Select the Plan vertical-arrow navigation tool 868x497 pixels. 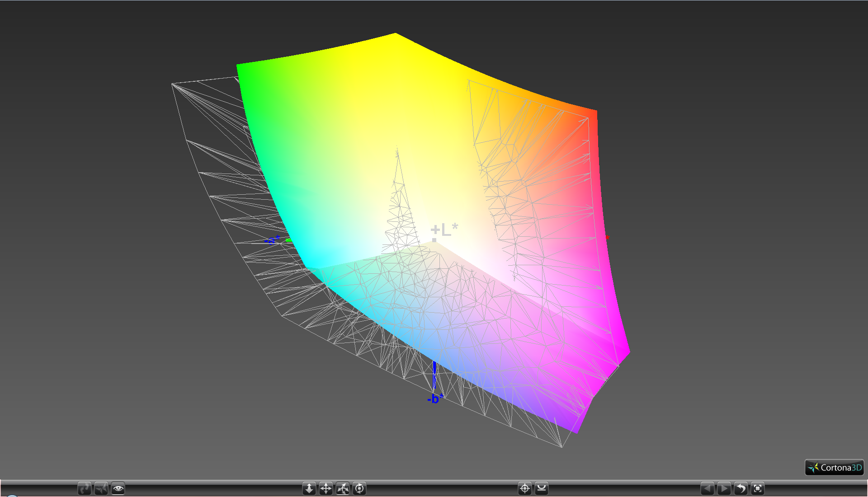tap(309, 488)
